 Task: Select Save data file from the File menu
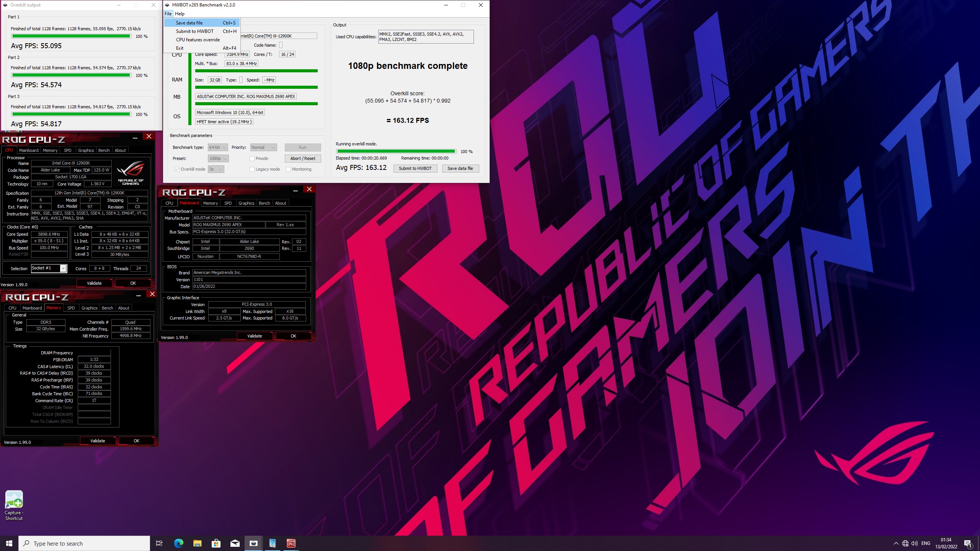pyautogui.click(x=202, y=23)
